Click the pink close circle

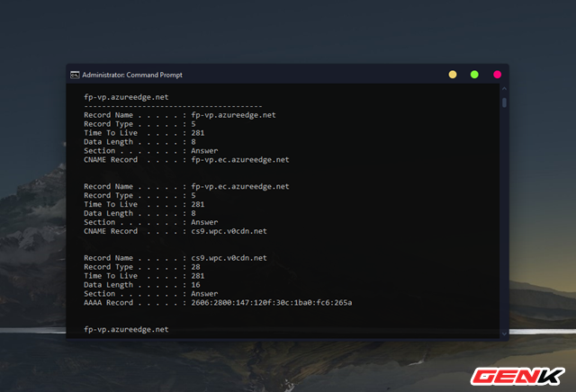click(497, 75)
